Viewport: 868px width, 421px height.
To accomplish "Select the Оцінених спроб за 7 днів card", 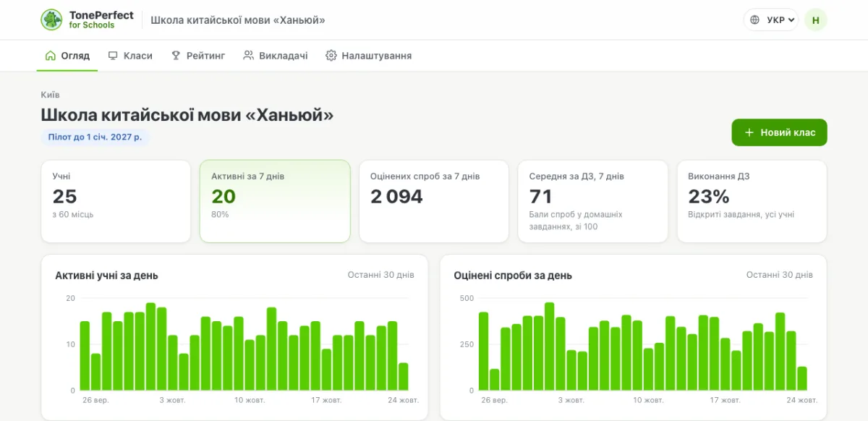I will coord(434,201).
